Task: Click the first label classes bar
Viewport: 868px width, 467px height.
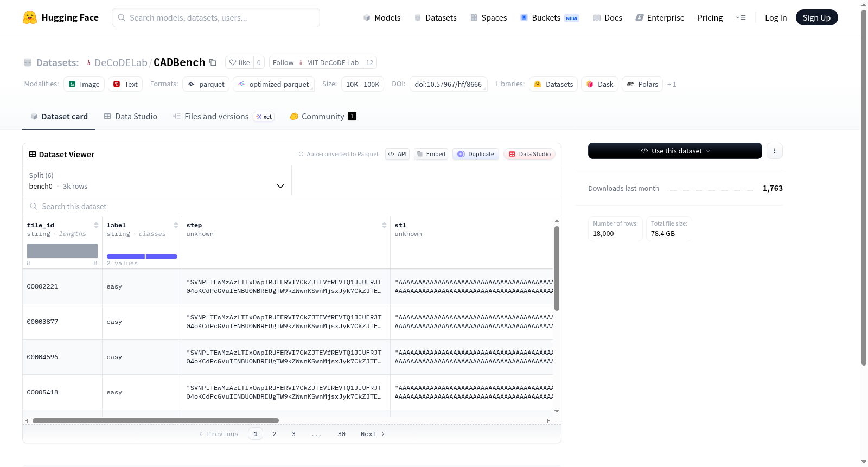Action: [126, 257]
